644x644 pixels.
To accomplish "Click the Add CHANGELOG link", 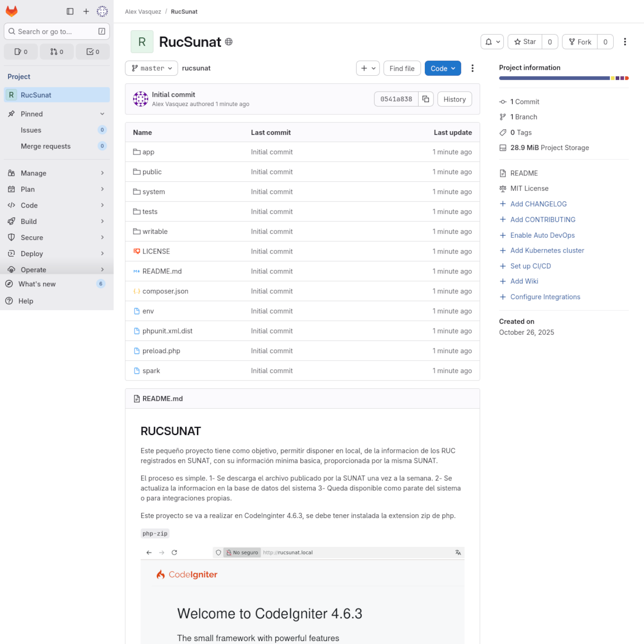I will 538,204.
